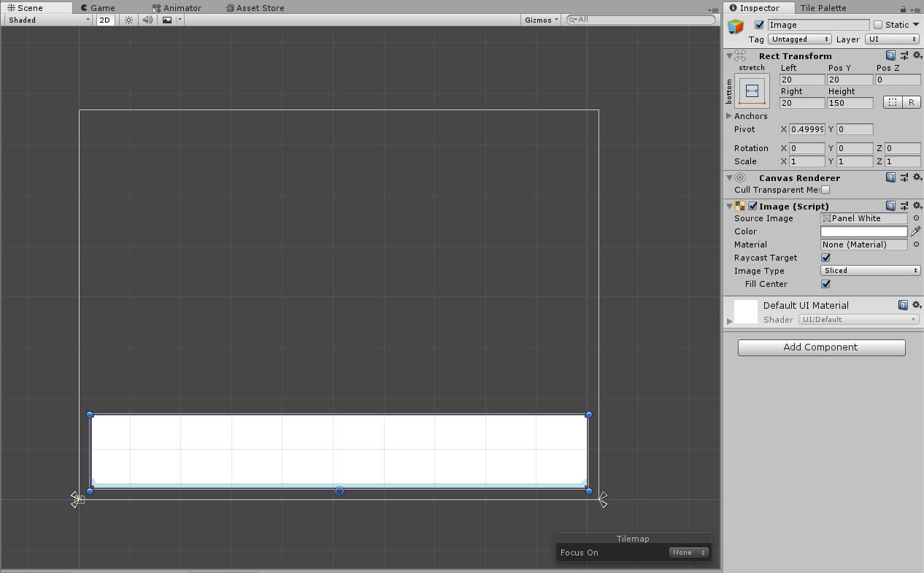Screen dimensions: 924x573
Task: Open the Scene view panel options menu
Action: (x=713, y=10)
